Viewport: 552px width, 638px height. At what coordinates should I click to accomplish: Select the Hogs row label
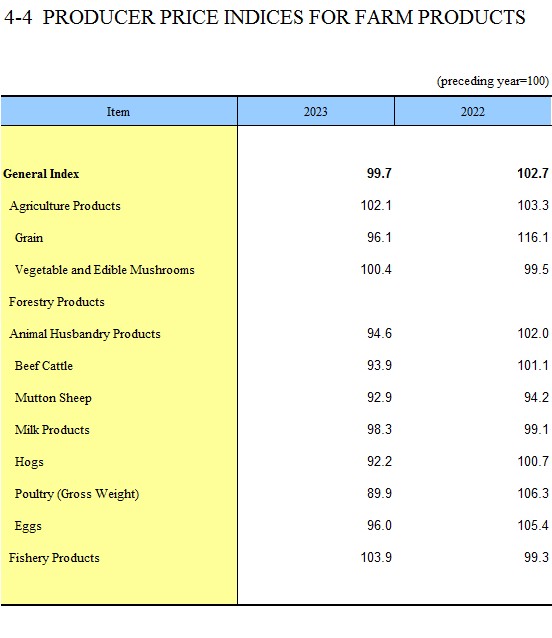tap(29, 462)
